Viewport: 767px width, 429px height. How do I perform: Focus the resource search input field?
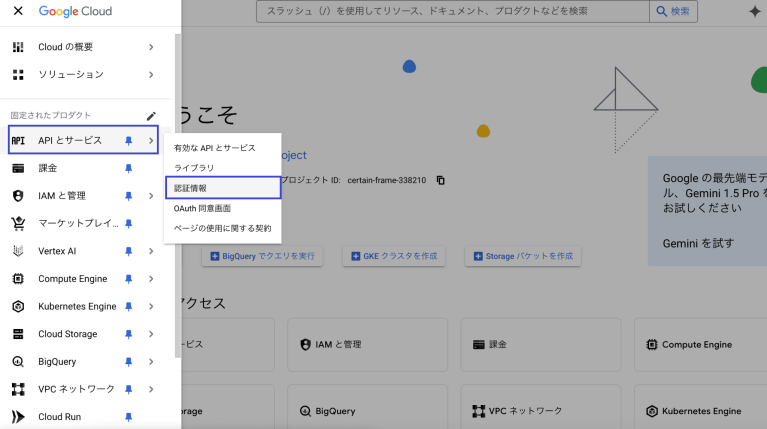tap(453, 11)
